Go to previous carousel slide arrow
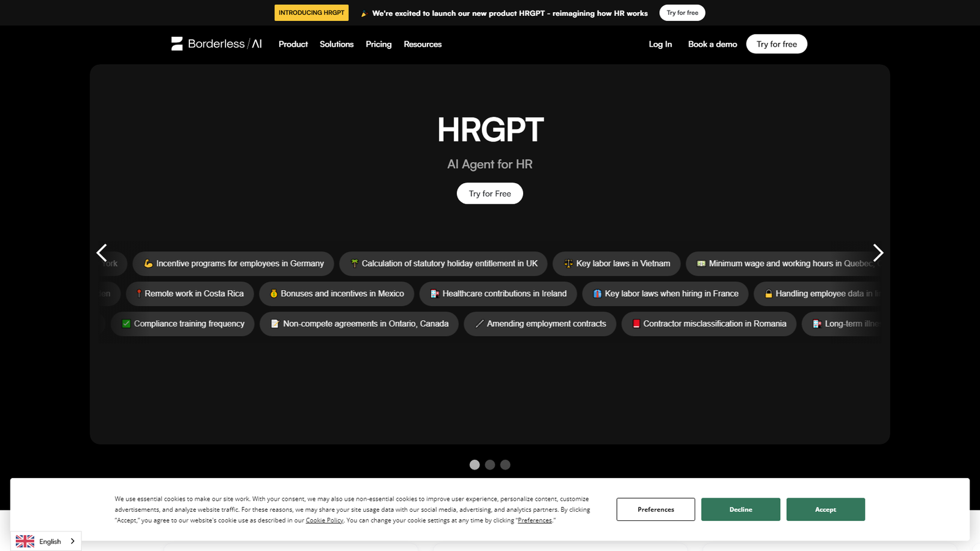 tap(102, 253)
